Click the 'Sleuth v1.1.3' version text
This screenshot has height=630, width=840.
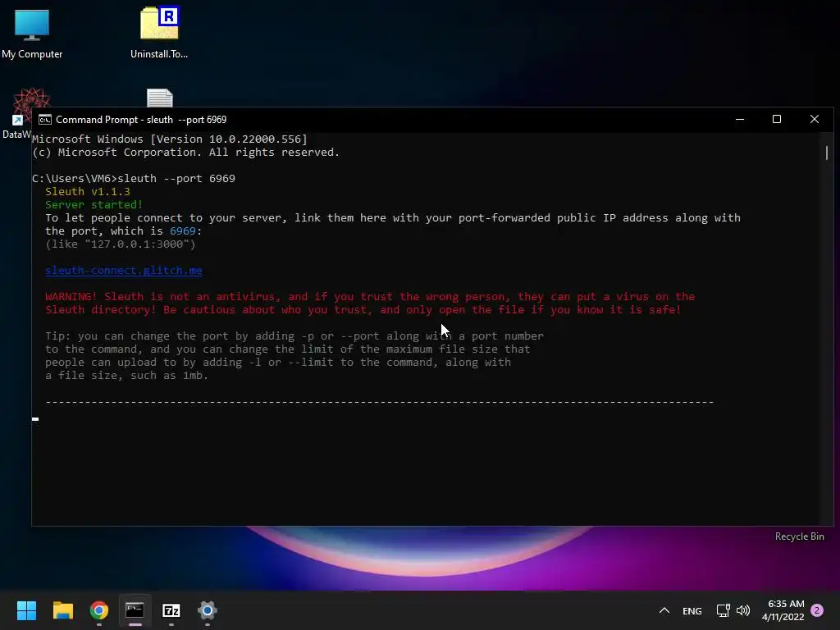[87, 191]
